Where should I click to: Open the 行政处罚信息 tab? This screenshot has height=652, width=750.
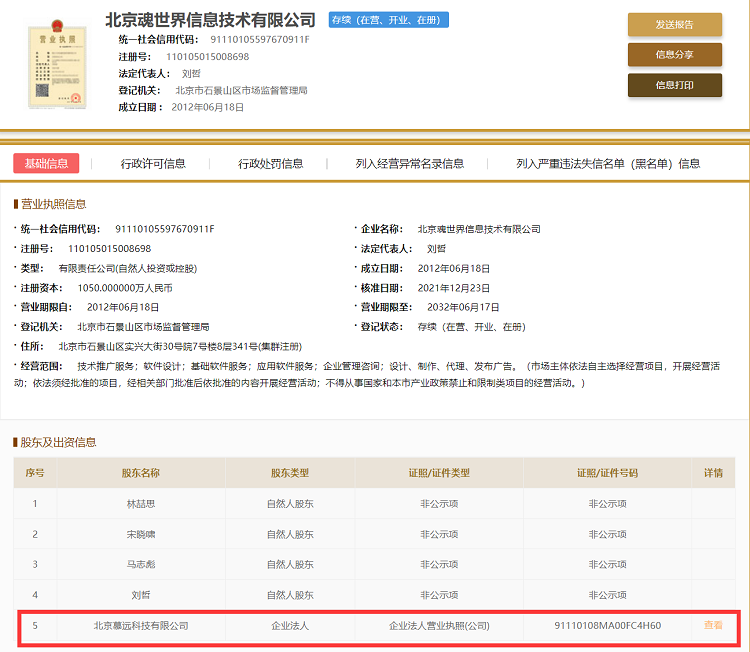point(271,164)
